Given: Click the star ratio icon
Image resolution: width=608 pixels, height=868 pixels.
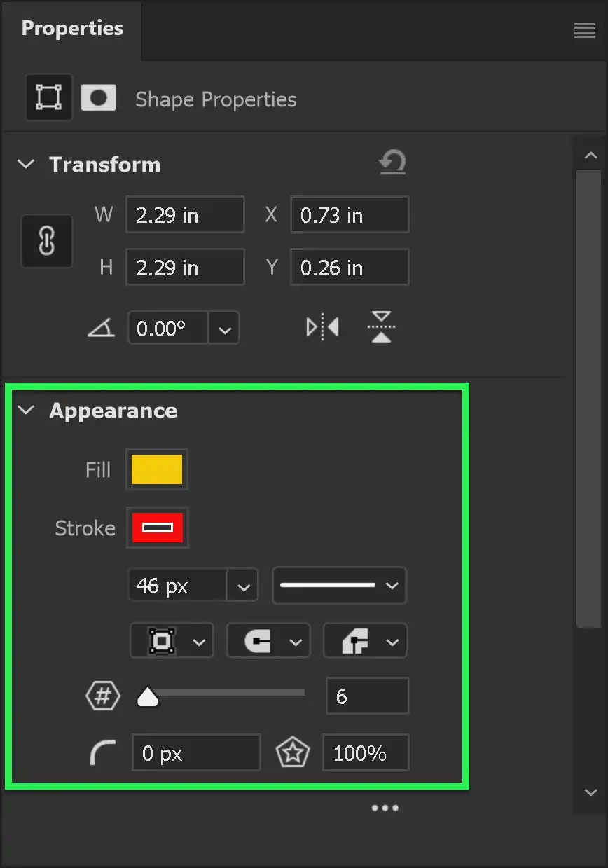Looking at the screenshot, I should (x=293, y=752).
